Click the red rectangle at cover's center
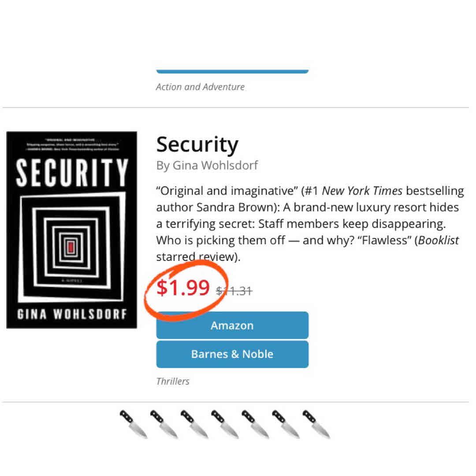The width and height of the screenshot is (476, 476). tap(70, 248)
